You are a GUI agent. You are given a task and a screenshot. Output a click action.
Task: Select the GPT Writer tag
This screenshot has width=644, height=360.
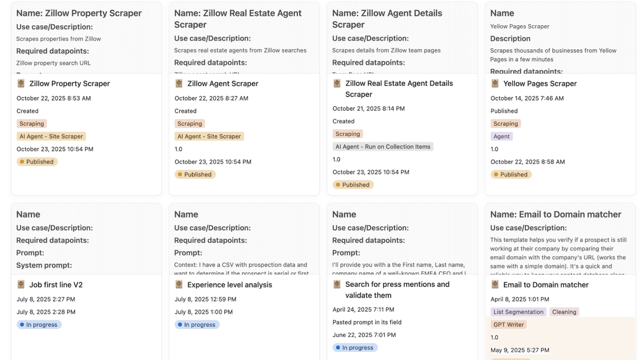(509, 325)
